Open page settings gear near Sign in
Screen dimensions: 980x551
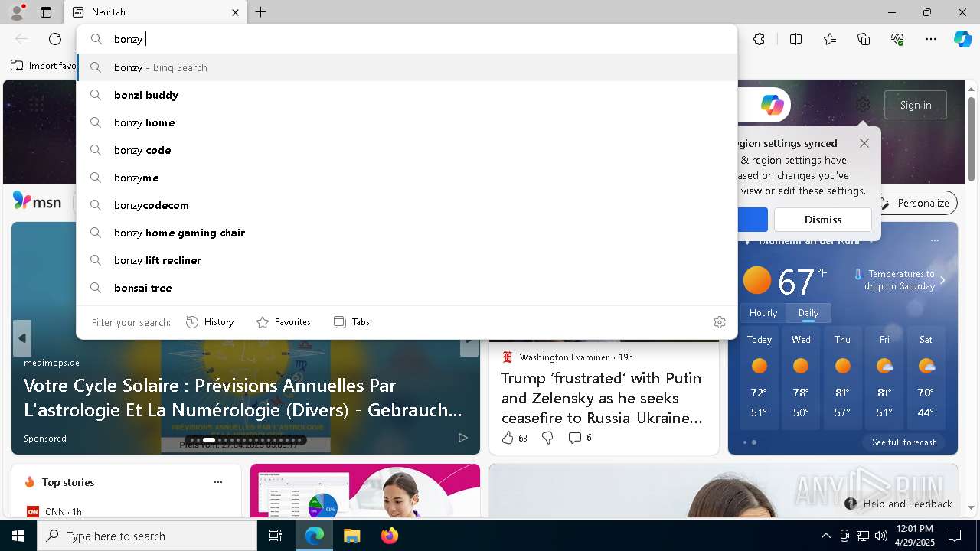(x=863, y=105)
